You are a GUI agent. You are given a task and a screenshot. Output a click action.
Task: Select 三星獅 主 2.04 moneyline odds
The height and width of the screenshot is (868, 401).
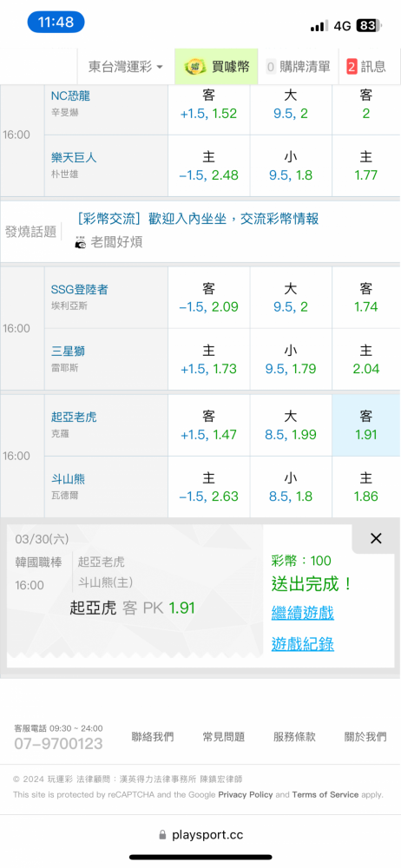pyautogui.click(x=366, y=360)
